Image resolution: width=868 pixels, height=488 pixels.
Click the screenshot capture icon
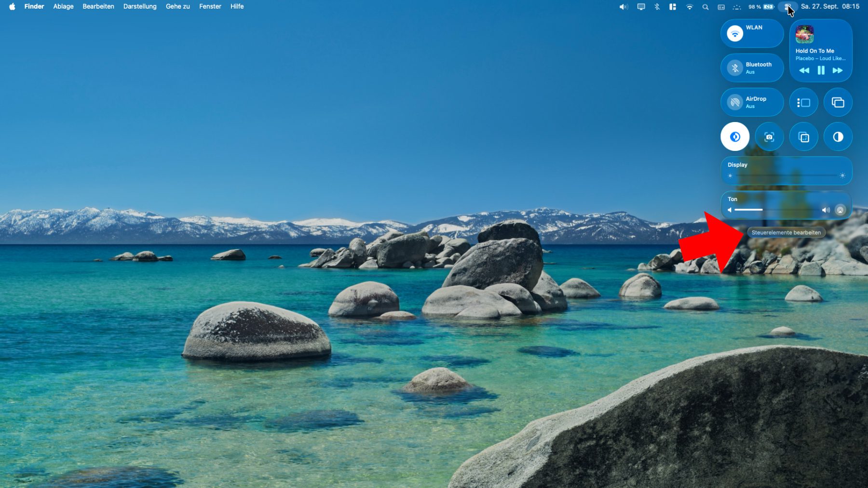click(x=769, y=137)
